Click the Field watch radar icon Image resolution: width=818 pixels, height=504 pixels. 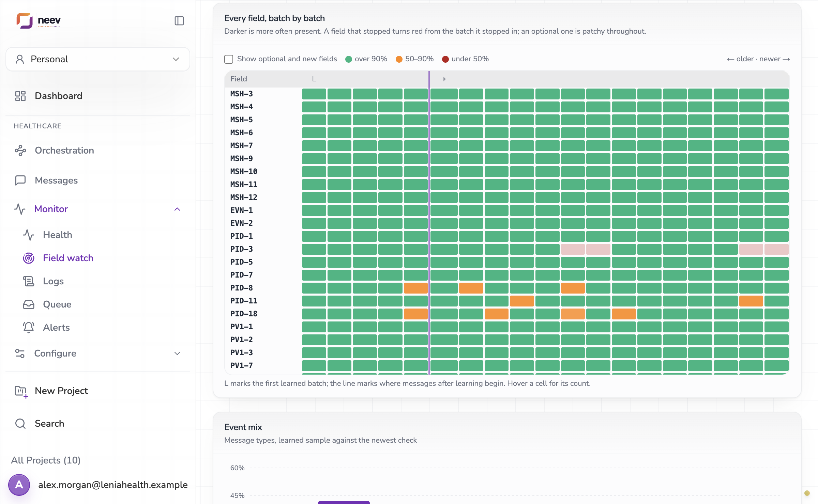[29, 258]
